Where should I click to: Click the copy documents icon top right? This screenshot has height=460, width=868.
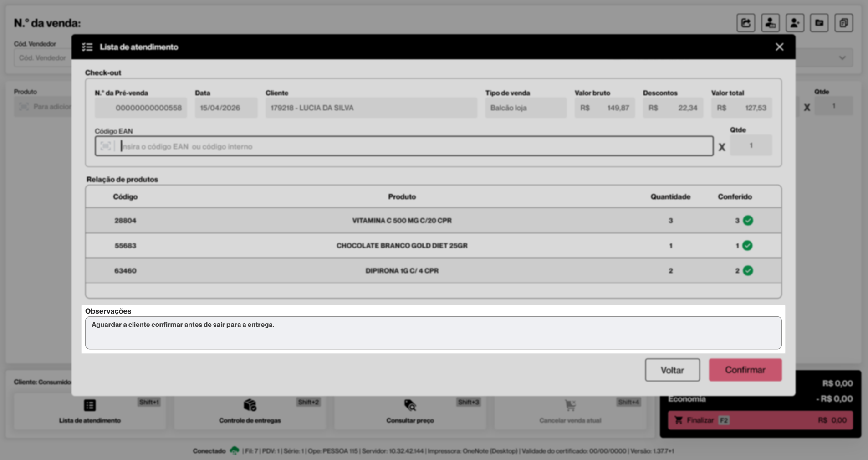pyautogui.click(x=843, y=23)
